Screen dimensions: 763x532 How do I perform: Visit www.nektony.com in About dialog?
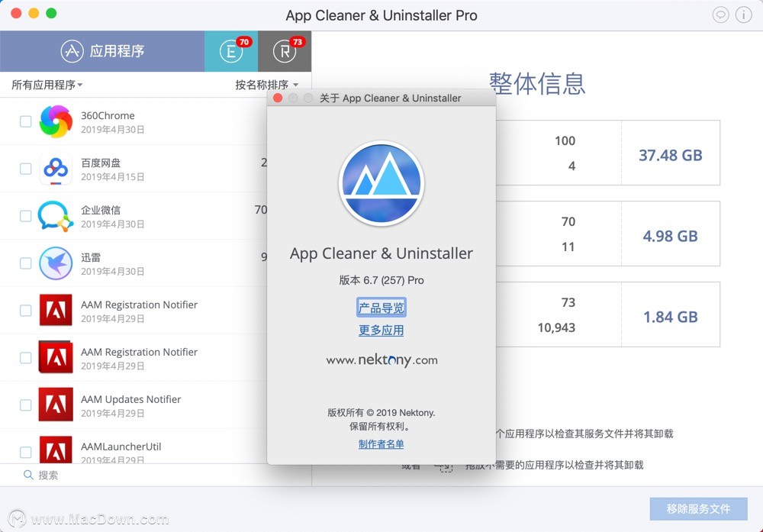tap(381, 360)
